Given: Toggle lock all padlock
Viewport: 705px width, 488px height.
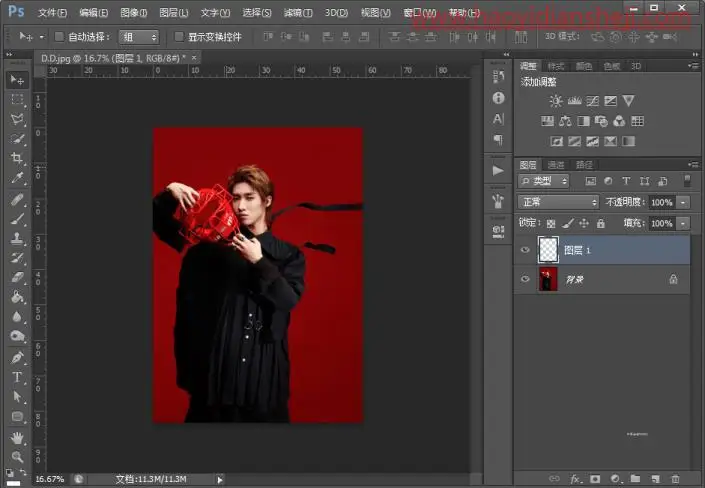Looking at the screenshot, I should click(601, 223).
